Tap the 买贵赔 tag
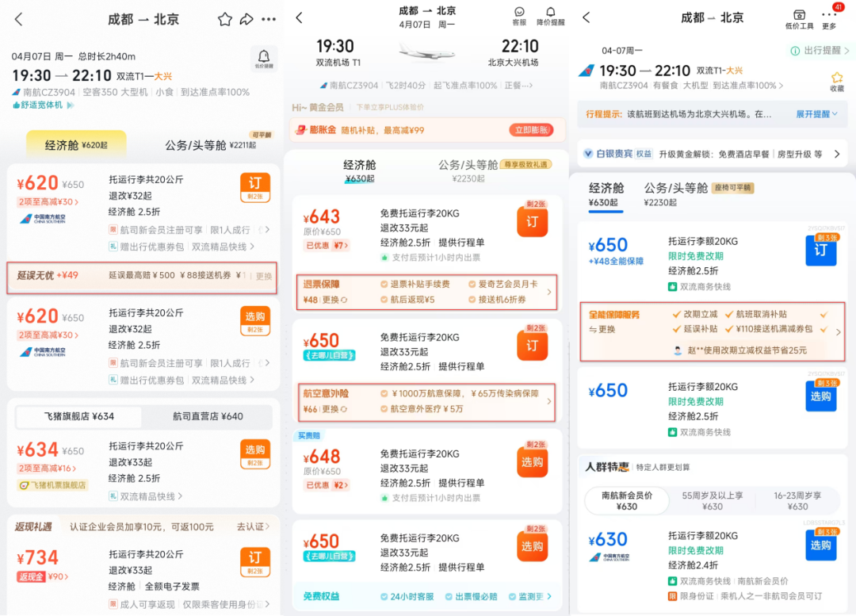 (309, 435)
